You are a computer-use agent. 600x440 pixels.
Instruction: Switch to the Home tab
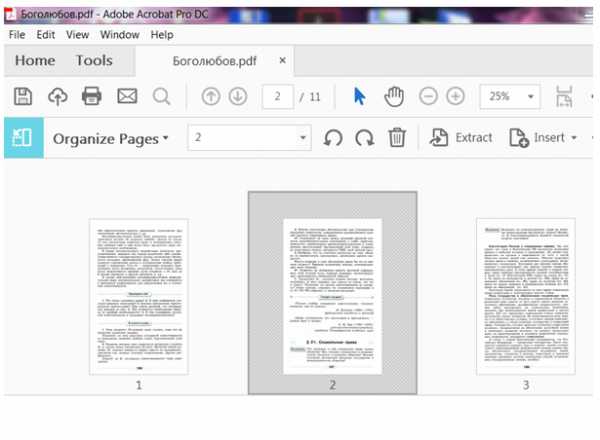pos(35,60)
